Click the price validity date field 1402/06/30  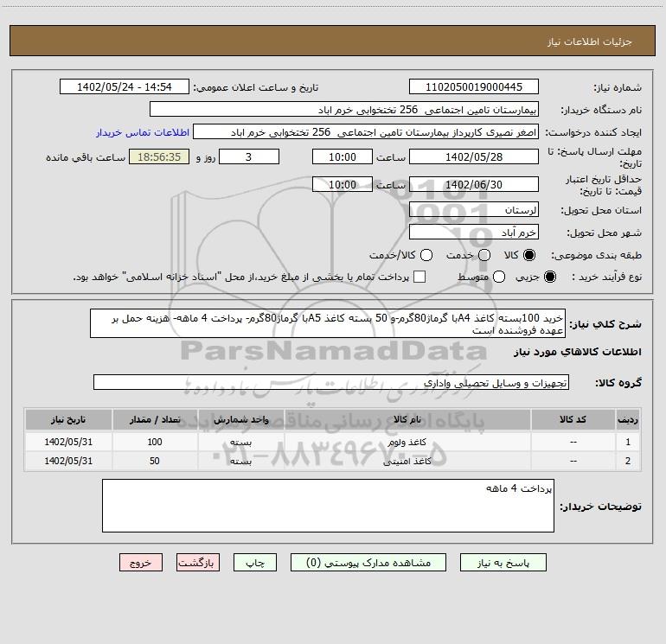473,185
